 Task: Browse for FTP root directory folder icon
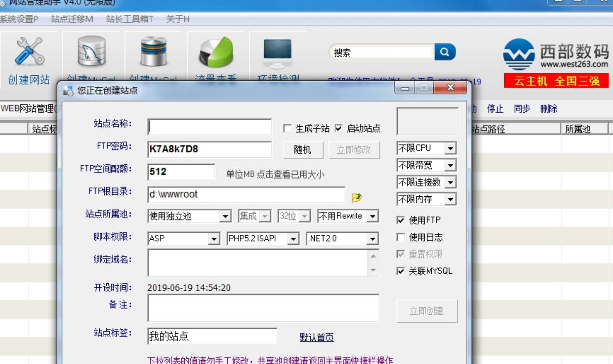tap(356, 197)
